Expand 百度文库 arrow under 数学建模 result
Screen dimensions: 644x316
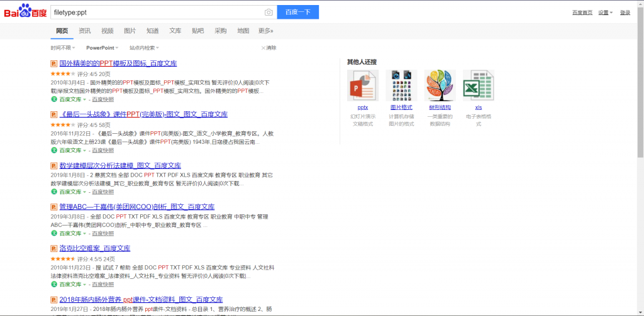coord(84,192)
